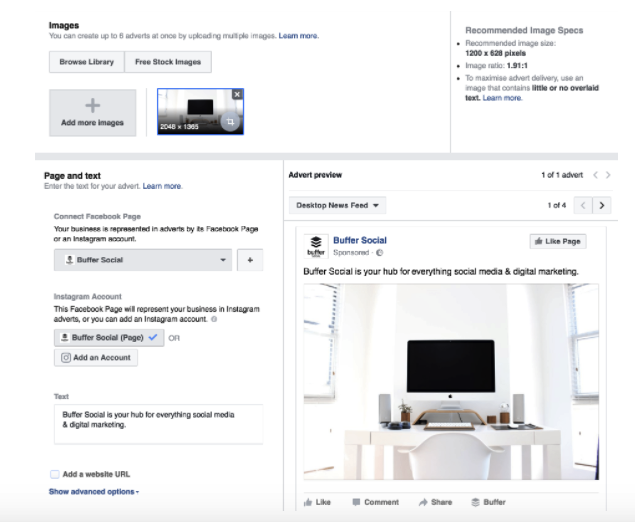This screenshot has width=635, height=522.
Task: Click Share under the advert preview
Action: [435, 502]
